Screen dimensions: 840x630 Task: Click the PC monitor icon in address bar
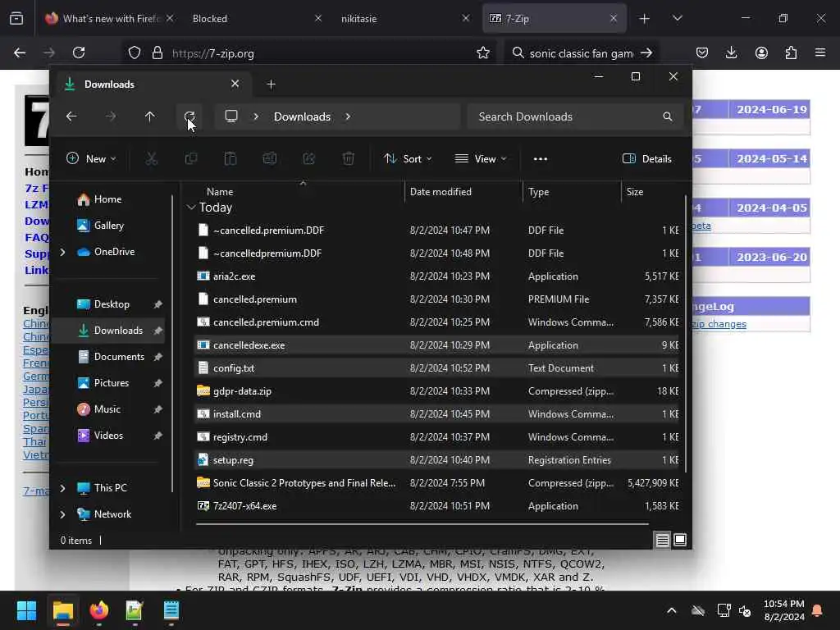click(231, 116)
